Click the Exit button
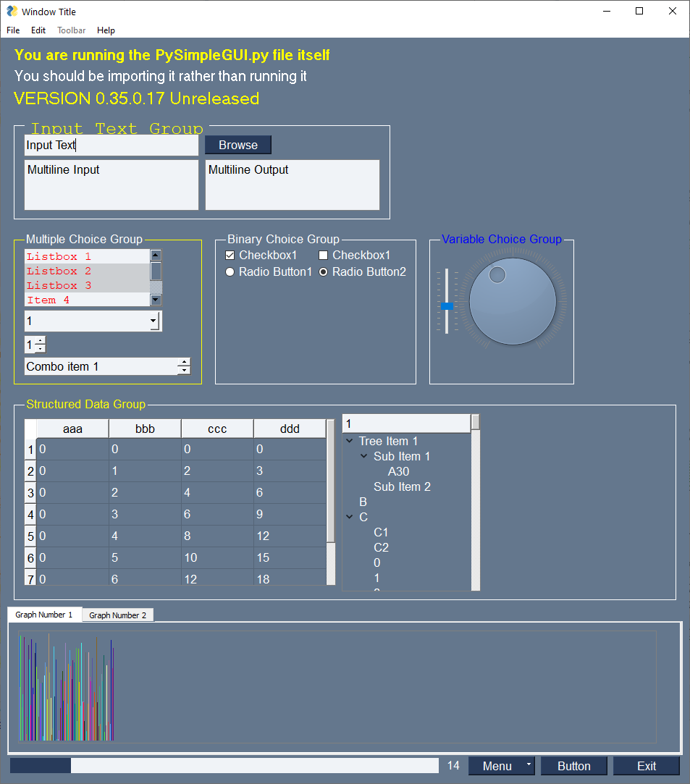This screenshot has height=784, width=690. point(647,766)
